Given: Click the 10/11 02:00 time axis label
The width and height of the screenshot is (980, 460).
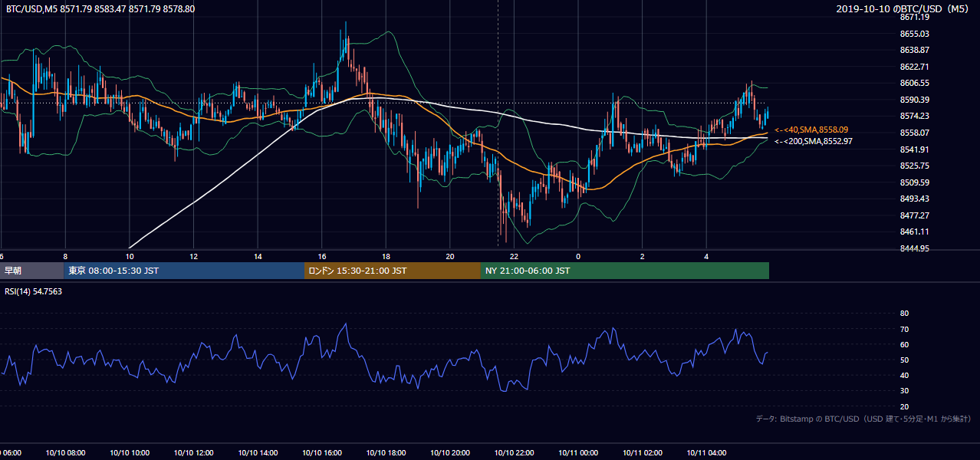Looking at the screenshot, I should point(642,453).
